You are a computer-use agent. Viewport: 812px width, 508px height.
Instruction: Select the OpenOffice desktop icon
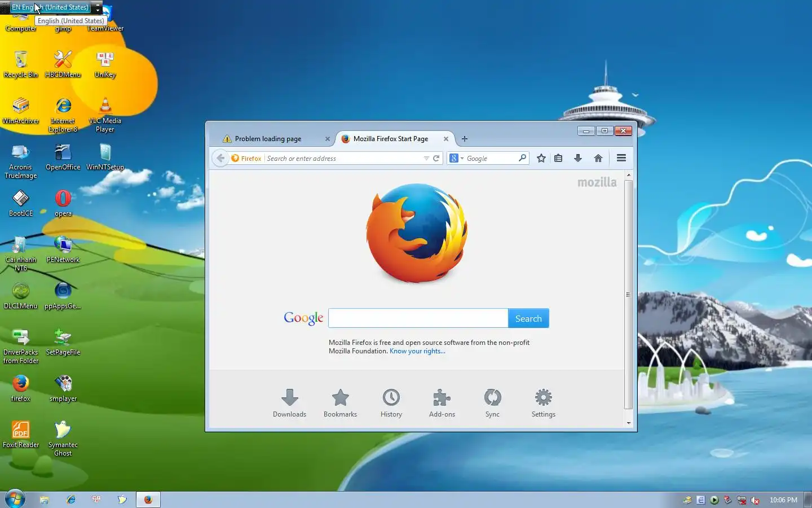[x=63, y=157]
